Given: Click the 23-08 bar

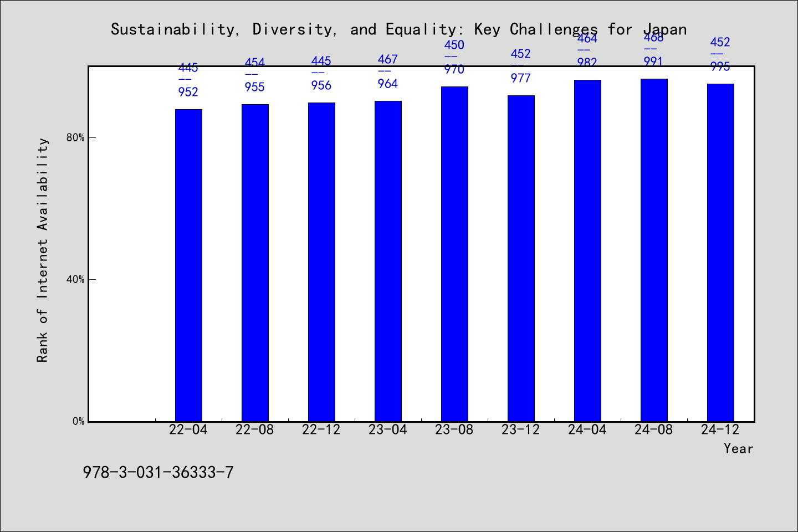Looking at the screenshot, I should point(454,254).
